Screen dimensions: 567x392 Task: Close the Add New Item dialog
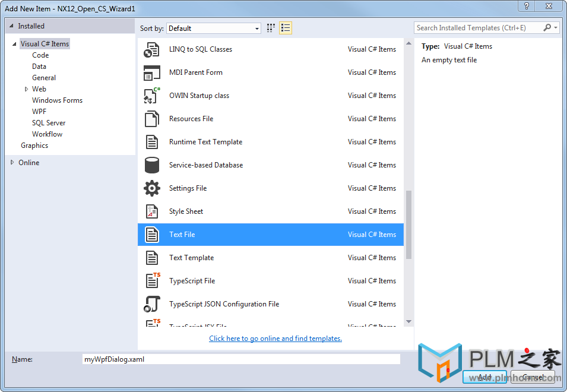click(549, 6)
